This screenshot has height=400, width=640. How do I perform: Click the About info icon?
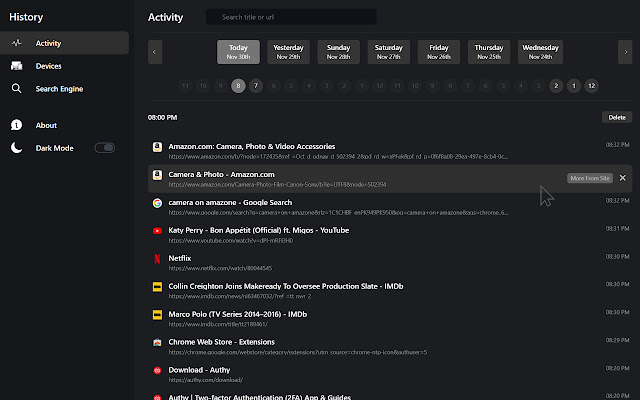click(x=16, y=125)
